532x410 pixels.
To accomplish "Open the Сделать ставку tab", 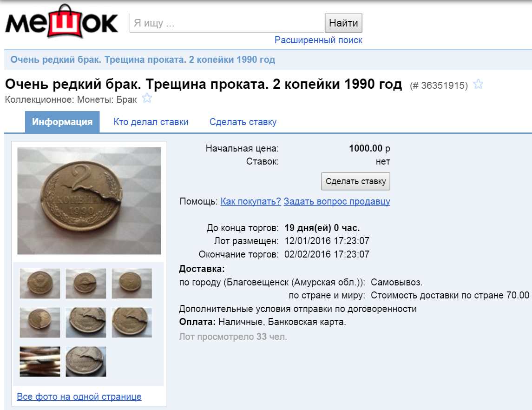I will [243, 122].
